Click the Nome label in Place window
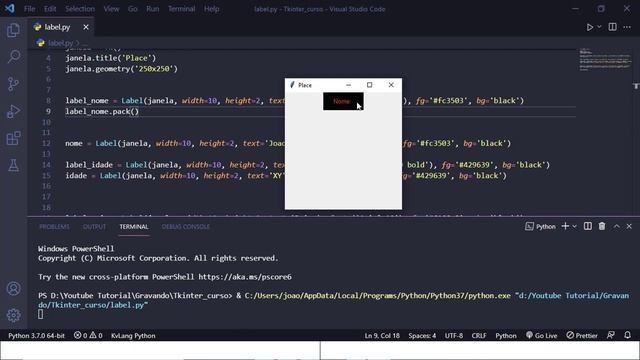The image size is (640, 360). coord(343,101)
